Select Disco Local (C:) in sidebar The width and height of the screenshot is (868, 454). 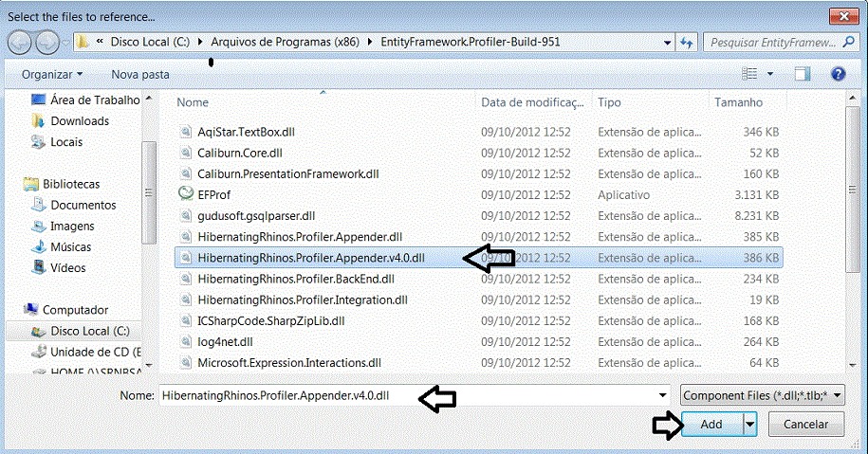pos(81,331)
